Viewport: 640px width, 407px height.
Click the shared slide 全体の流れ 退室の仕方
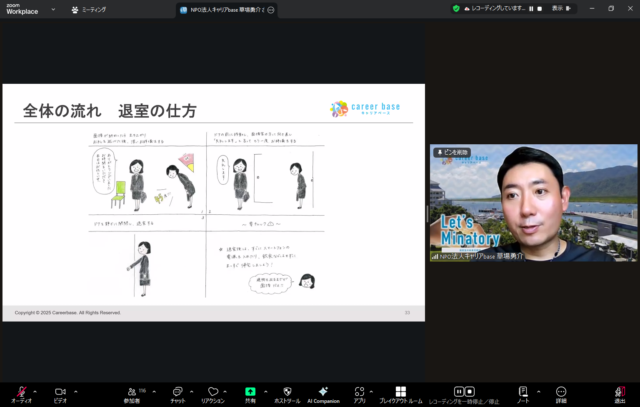(x=213, y=202)
